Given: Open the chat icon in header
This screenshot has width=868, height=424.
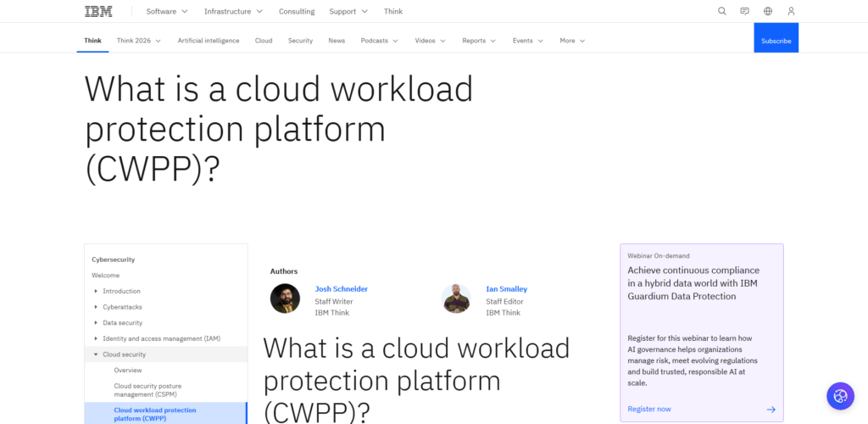Looking at the screenshot, I should point(745,11).
